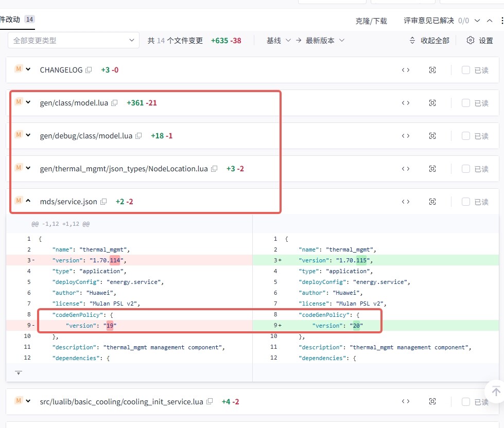Image resolution: width=504 pixels, height=428 pixels.
Task: Click new version line "1.70.115"
Action: tap(376, 260)
